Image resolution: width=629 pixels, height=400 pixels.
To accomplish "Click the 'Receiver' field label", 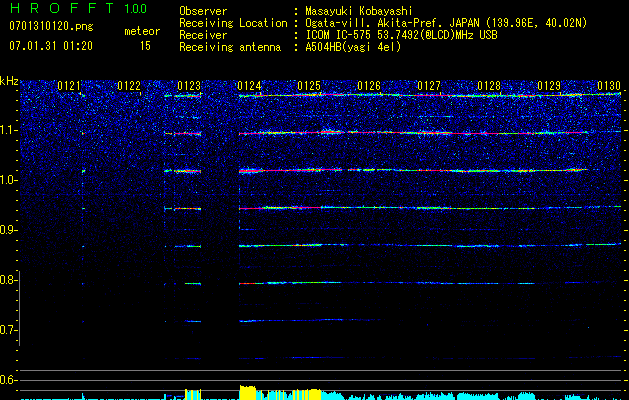I will (x=203, y=35).
